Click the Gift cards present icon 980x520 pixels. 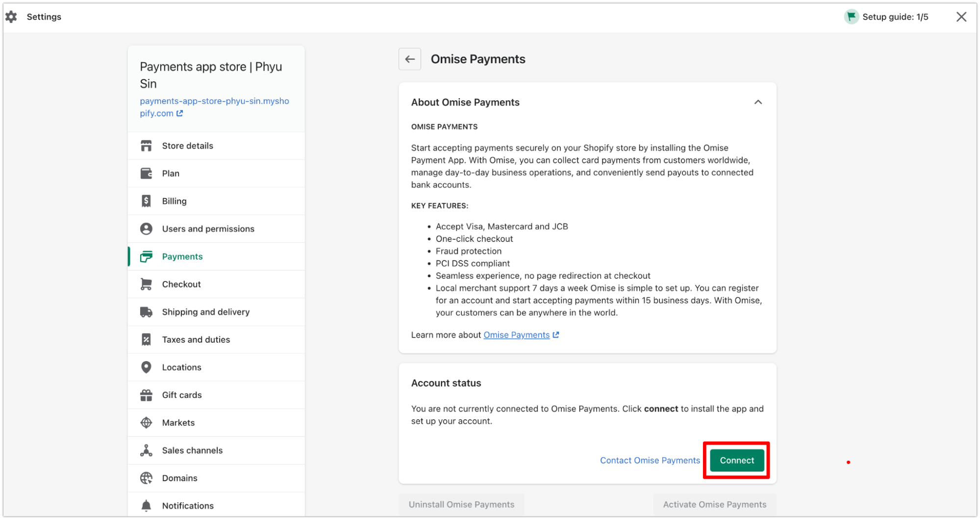click(146, 395)
